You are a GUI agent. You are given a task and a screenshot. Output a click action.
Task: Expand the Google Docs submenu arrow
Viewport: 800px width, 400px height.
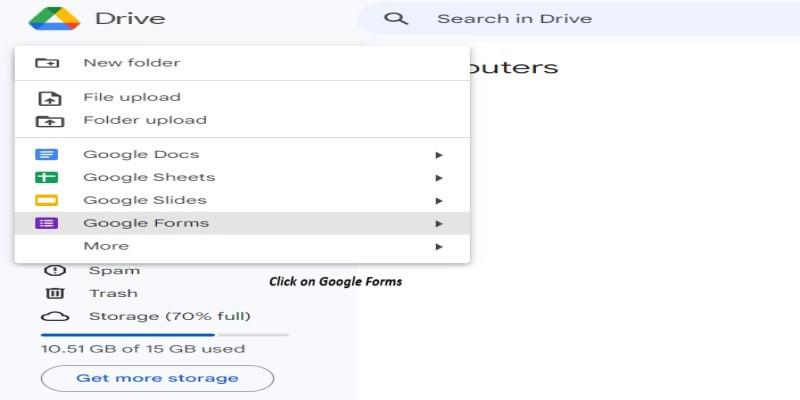pos(438,155)
